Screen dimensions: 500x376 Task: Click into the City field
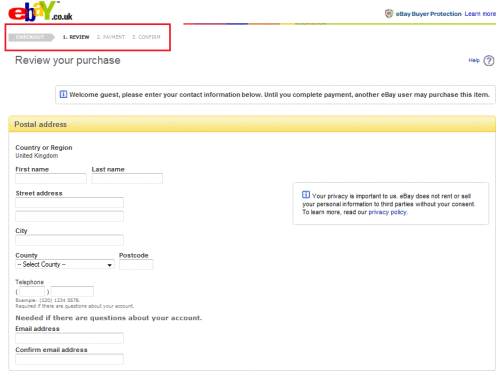pos(69,240)
